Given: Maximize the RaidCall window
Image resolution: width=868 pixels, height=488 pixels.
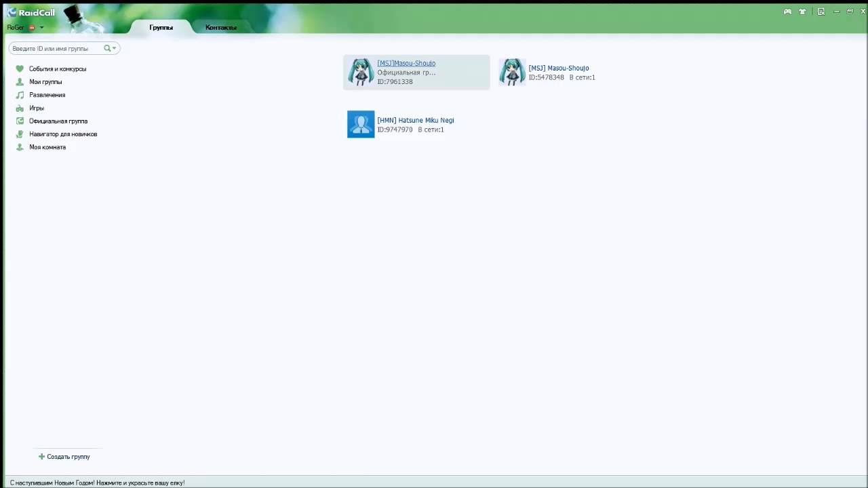Looking at the screenshot, I should pos(850,12).
